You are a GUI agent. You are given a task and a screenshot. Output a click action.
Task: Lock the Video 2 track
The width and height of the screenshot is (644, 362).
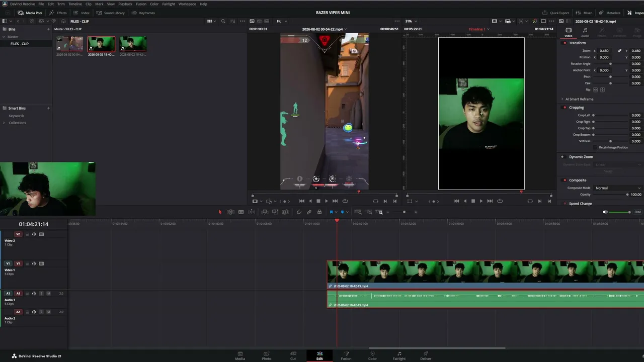(x=27, y=234)
